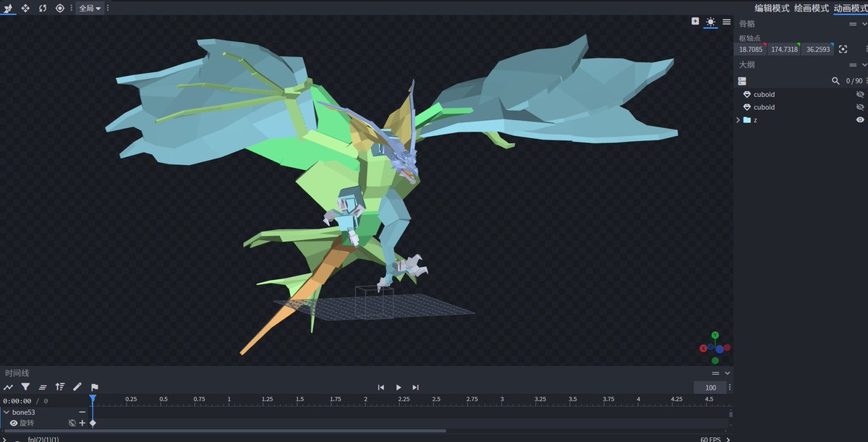The width and height of the screenshot is (868, 442).
Task: Remove bone53 from timeline with minus
Action: point(82,412)
